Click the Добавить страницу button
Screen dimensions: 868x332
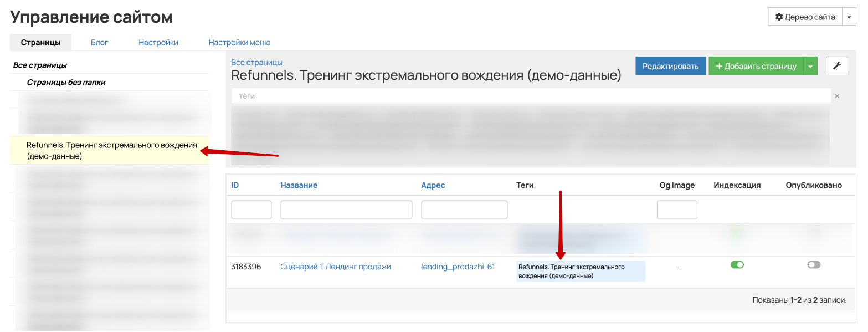[756, 66]
